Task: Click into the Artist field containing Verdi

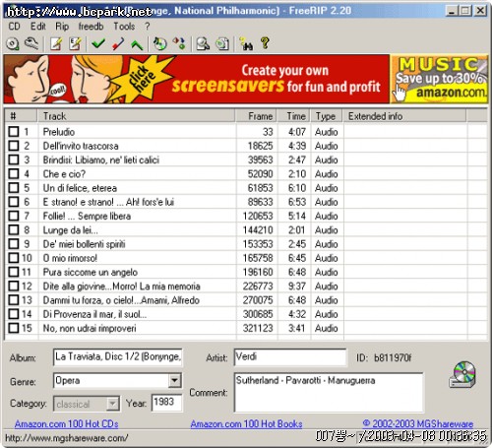Action: (x=290, y=357)
